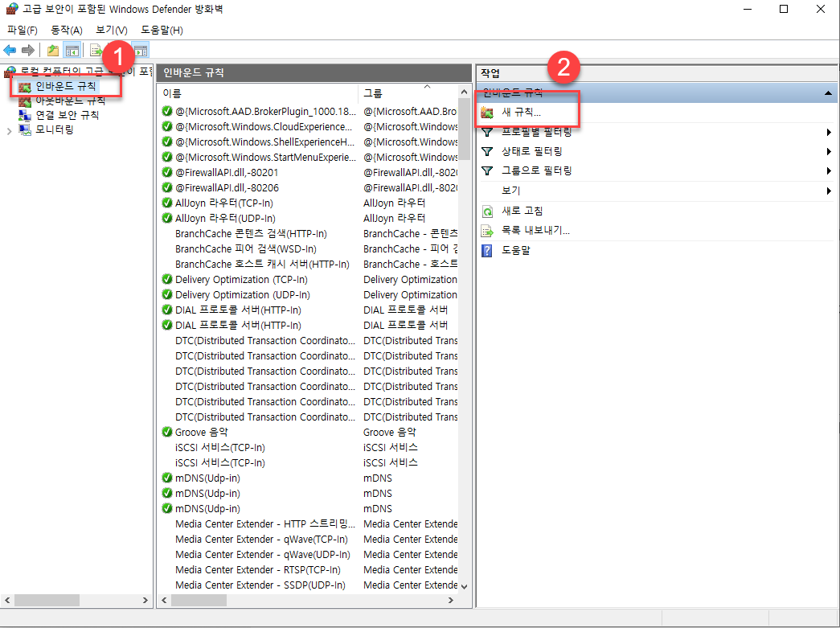The width and height of the screenshot is (840, 628).
Task: Select 아웃바운드 규칙 in the tree
Action: coord(70,101)
